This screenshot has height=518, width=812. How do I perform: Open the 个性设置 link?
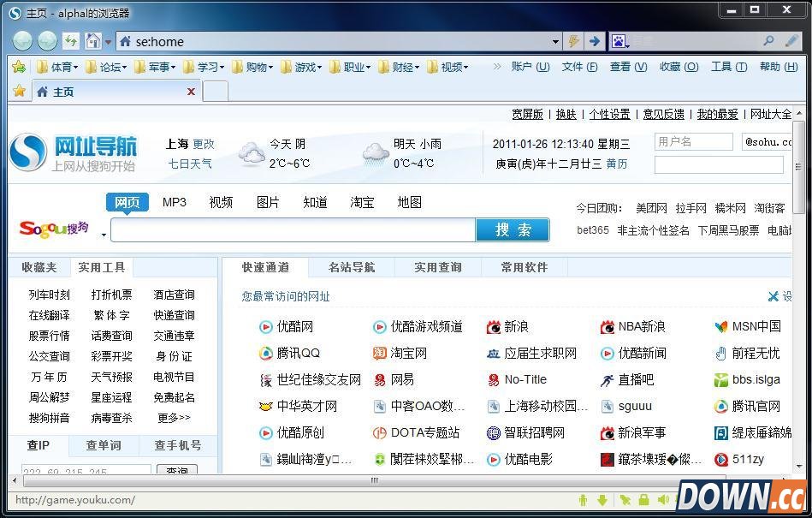click(609, 114)
